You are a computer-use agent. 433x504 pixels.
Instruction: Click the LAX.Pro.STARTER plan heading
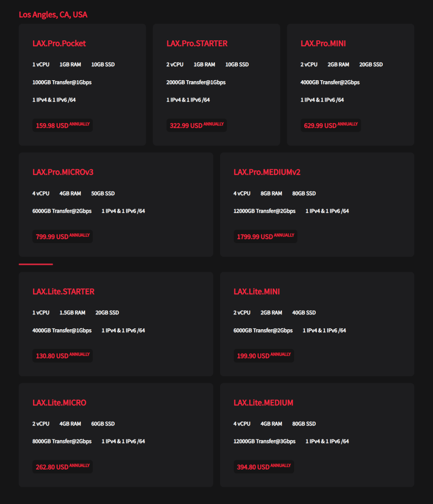coord(197,43)
